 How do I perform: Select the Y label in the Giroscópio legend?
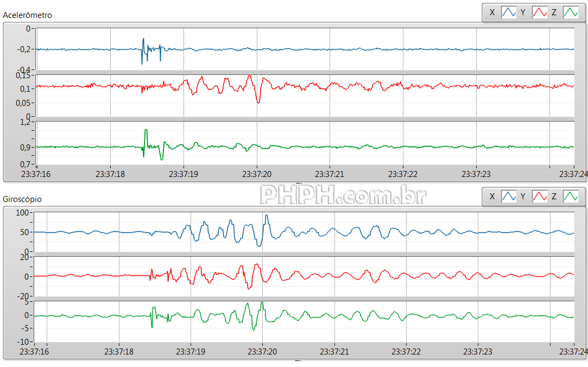[523, 196]
